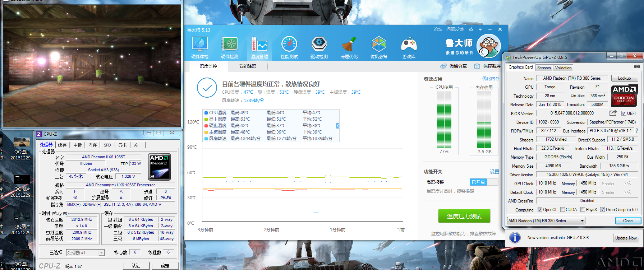This screenshot has height=270, width=644.
Task: Click GPU-Z screenshot camera icon
Action: click(637, 66)
